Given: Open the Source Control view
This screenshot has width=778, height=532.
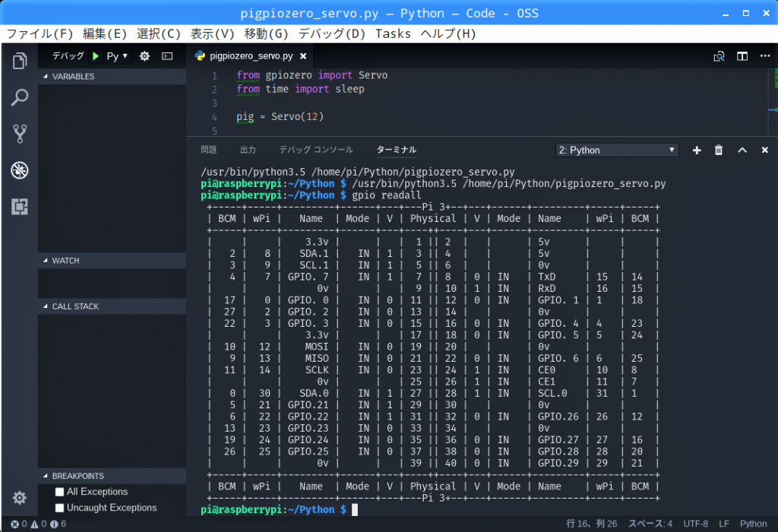Looking at the screenshot, I should coord(20,134).
